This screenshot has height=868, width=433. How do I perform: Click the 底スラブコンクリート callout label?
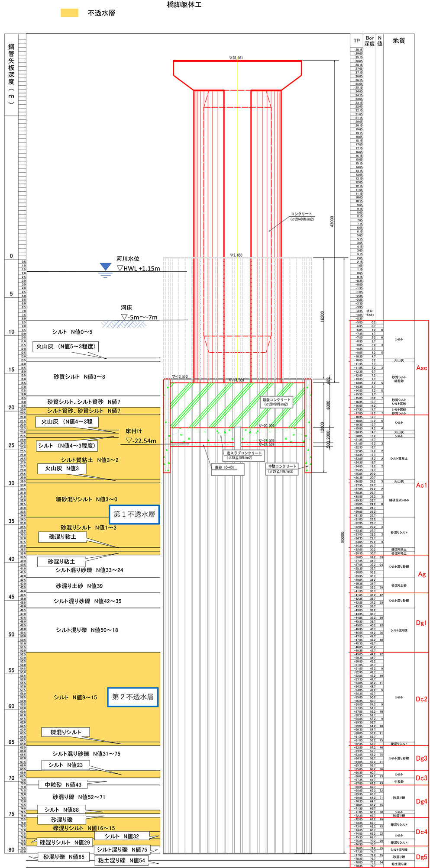[x=244, y=455]
